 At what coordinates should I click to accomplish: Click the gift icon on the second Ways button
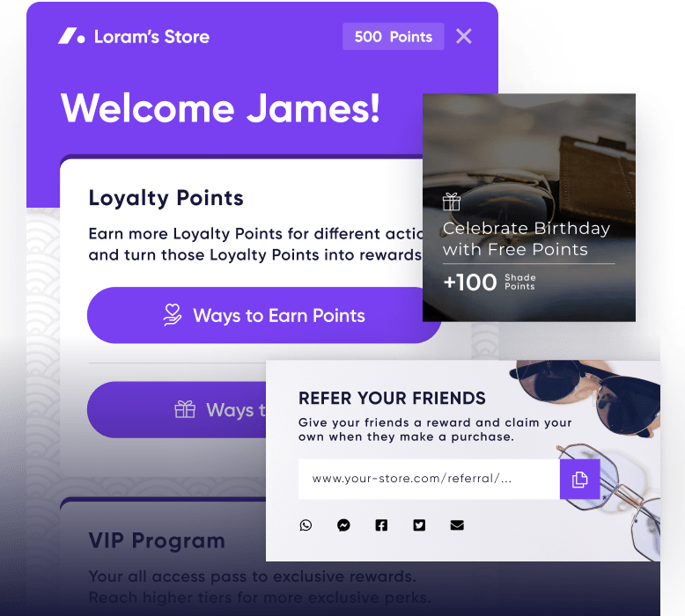[x=185, y=409]
